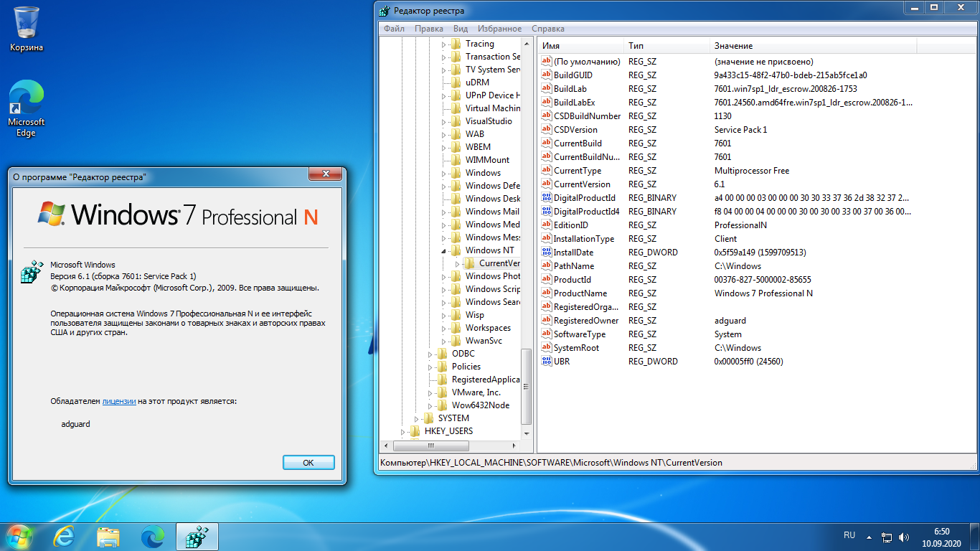Viewport: 980px width, 551px height.
Task: Click the volume icon in the system tray
Action: (904, 536)
